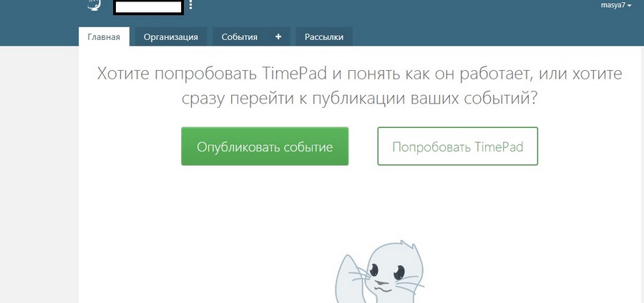Add a new event with plus icon

278,37
